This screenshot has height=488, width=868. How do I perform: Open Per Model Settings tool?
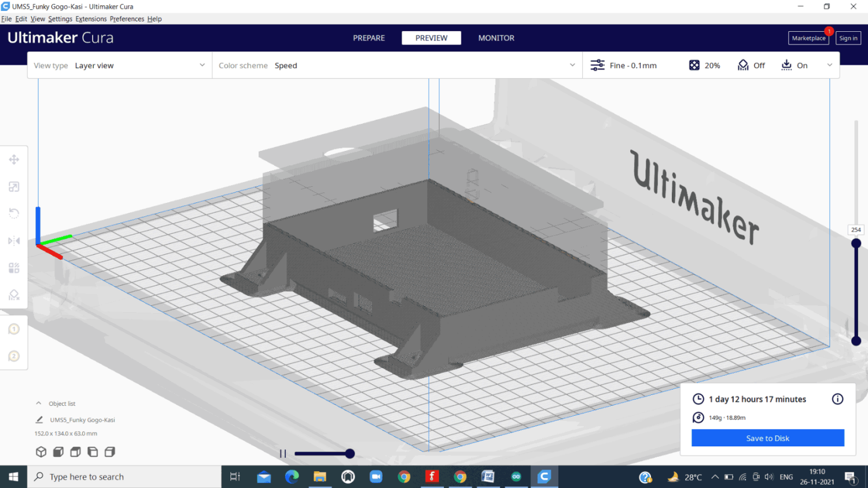click(x=14, y=268)
